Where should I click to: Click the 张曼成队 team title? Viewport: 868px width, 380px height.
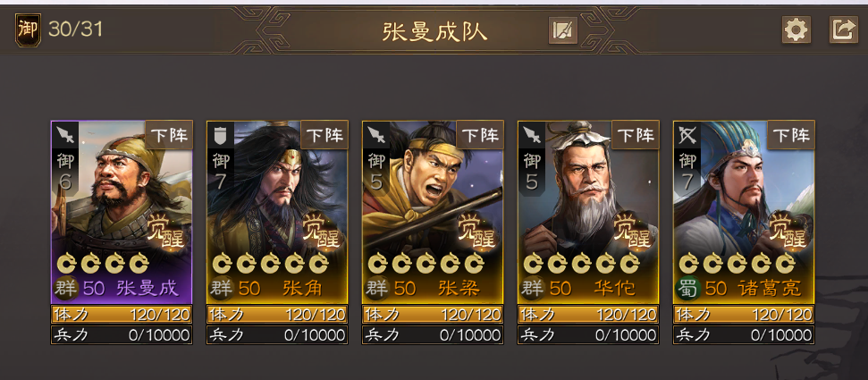tap(434, 31)
